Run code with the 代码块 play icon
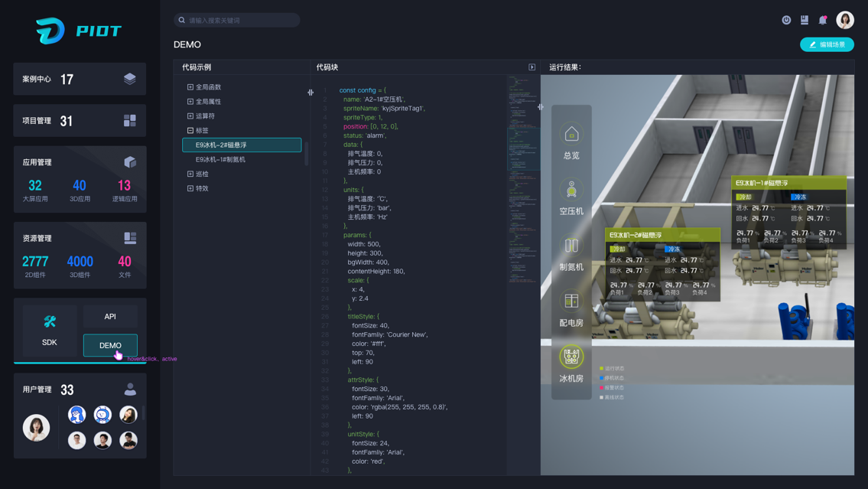 532,67
